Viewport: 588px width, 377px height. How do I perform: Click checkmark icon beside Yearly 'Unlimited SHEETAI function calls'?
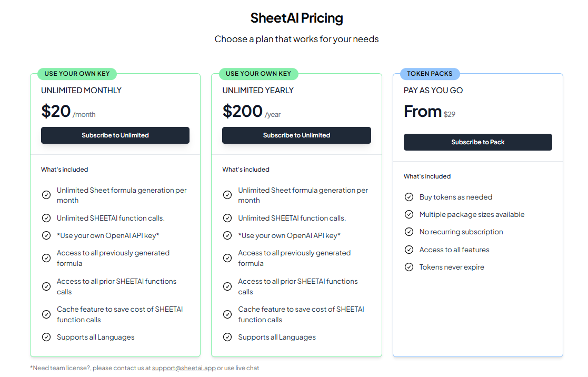227,218
